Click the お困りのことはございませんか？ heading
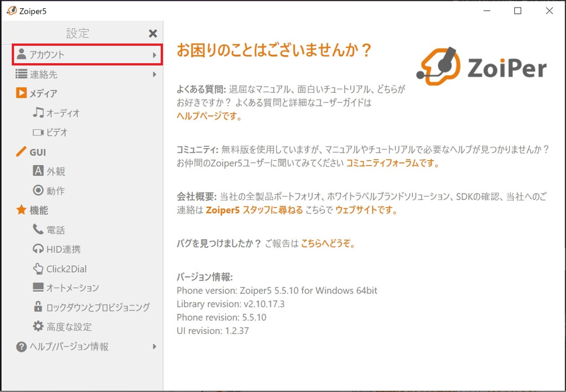Image resolution: width=566 pixels, height=392 pixels. [274, 50]
